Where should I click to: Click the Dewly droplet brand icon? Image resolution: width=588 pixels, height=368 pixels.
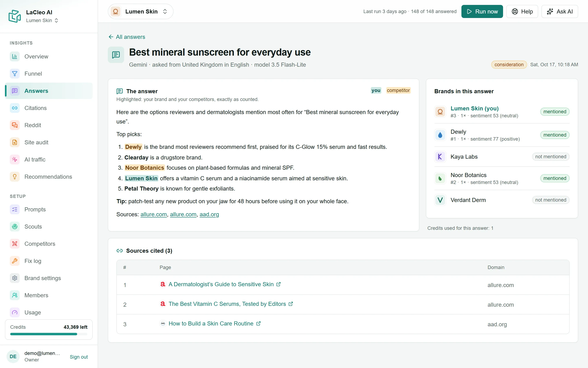[440, 135]
